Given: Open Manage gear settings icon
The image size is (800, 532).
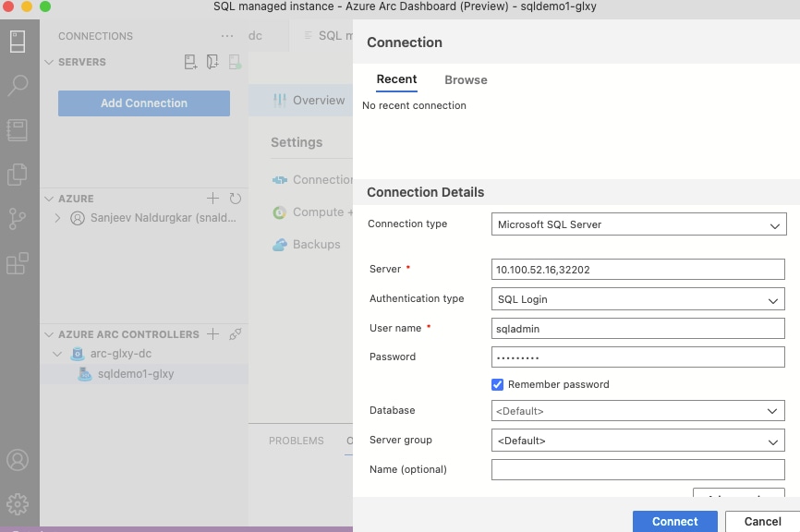Looking at the screenshot, I should [x=18, y=504].
